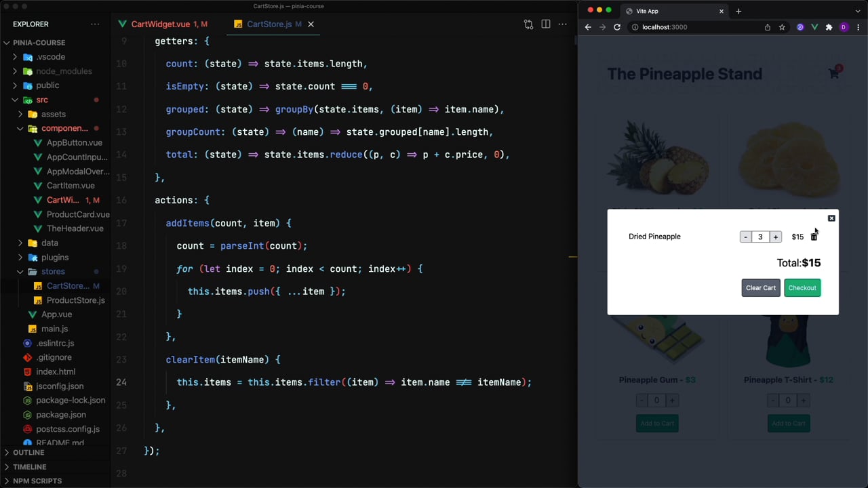
Task: Open index.html file
Action: (56, 371)
